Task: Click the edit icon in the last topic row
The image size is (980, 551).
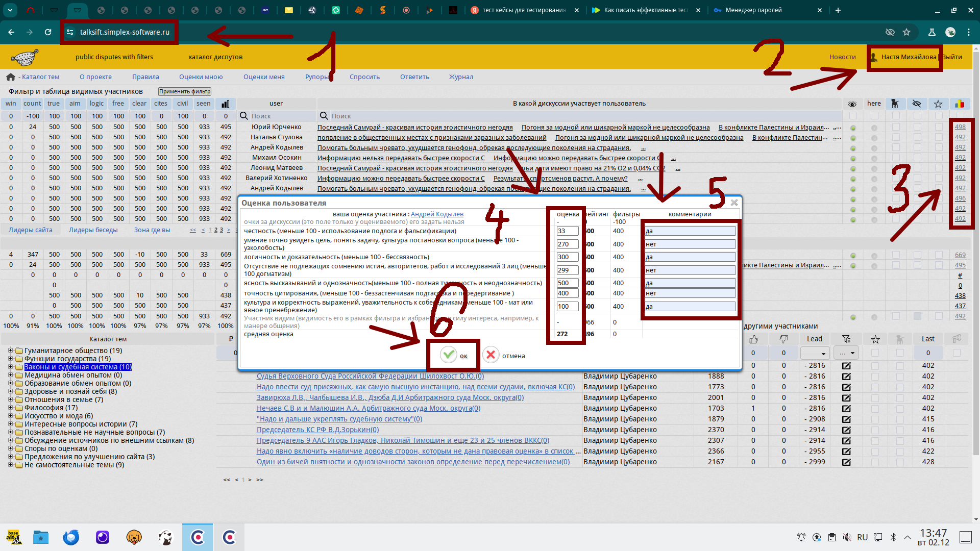Action: pos(846,462)
